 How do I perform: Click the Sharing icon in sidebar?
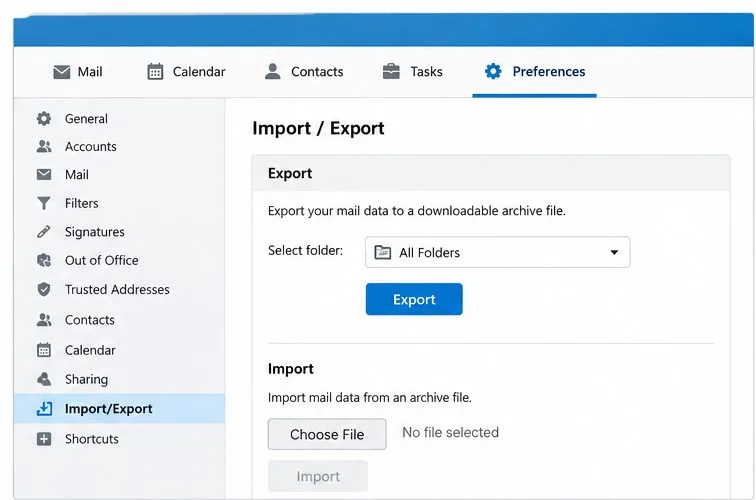[x=44, y=379]
